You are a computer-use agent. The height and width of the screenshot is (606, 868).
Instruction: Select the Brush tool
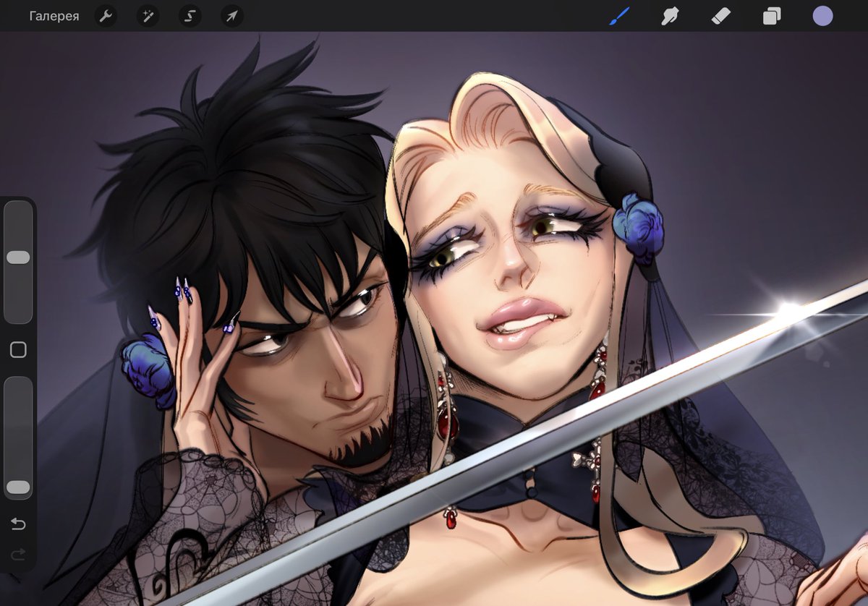(619, 16)
